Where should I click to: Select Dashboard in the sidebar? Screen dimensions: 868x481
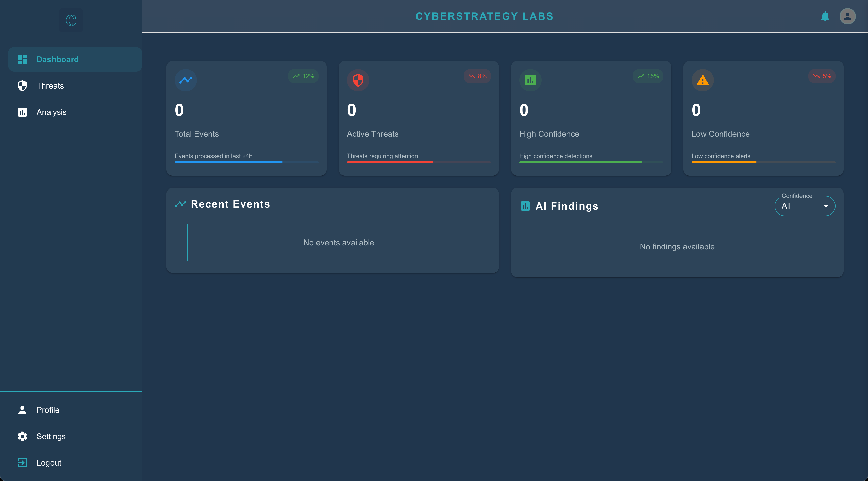click(57, 59)
